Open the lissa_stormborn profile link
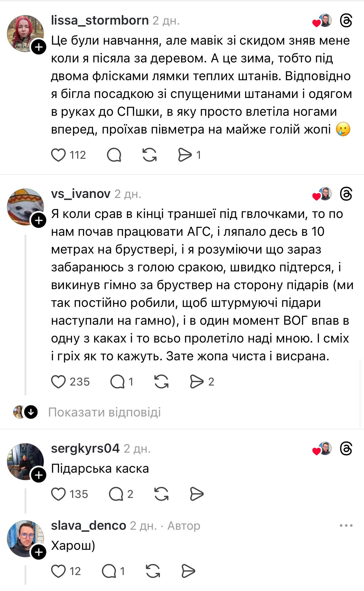Screen dimensions: 364x591 pos(100,20)
